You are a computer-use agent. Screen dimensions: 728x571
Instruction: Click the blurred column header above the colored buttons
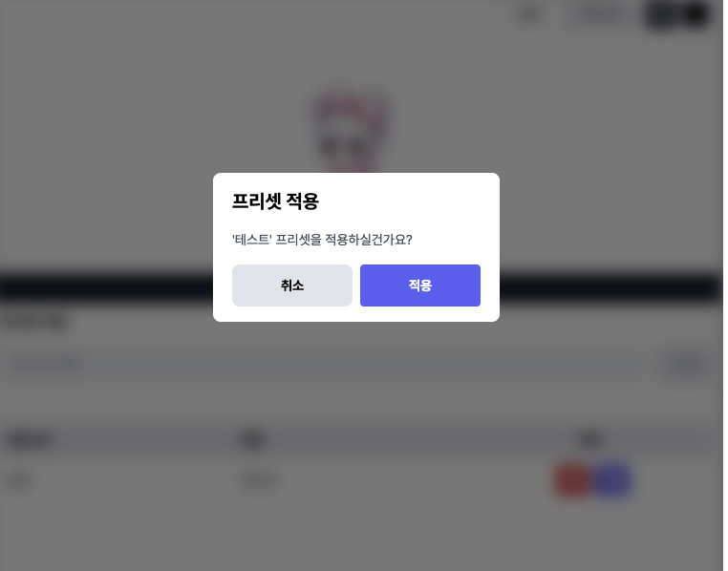591,439
